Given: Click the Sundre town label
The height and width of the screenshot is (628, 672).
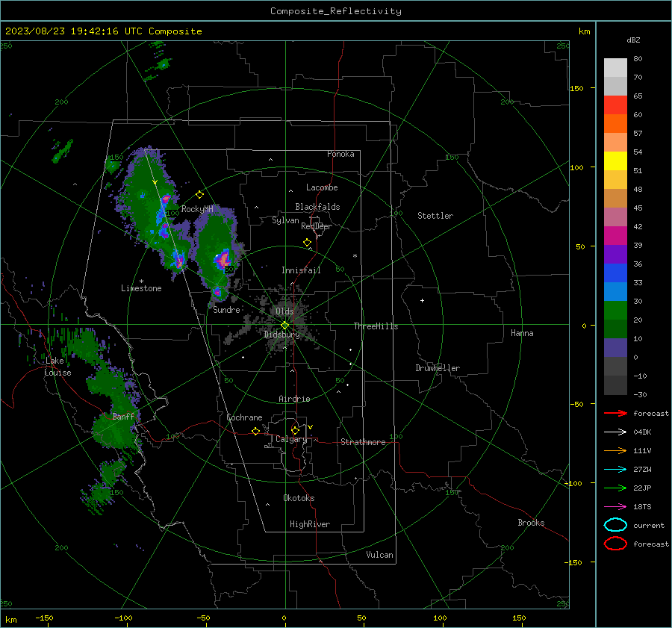Looking at the screenshot, I should [x=226, y=310].
